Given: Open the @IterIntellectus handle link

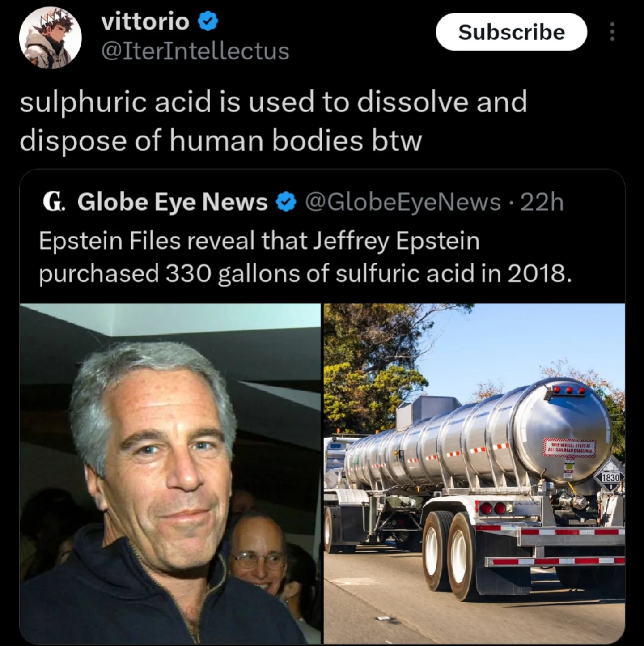Looking at the screenshot, I should [195, 51].
